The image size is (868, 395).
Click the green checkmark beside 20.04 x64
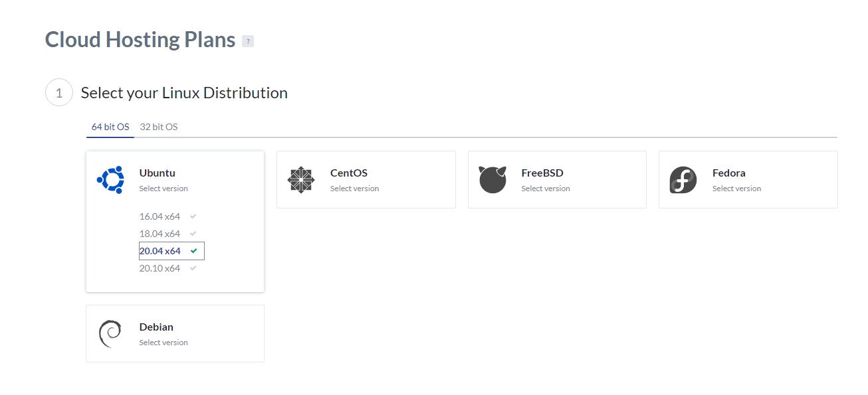click(193, 251)
